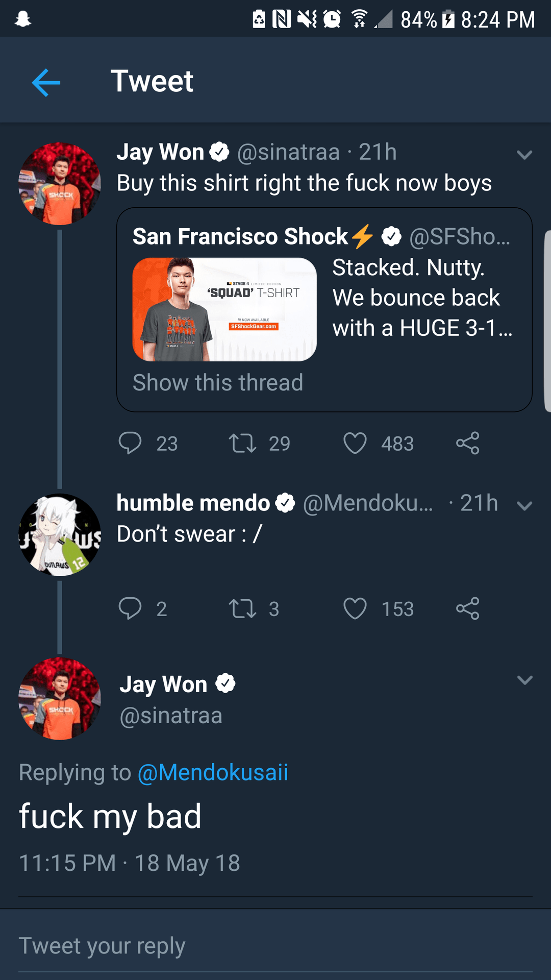Tap the Snapchat notification icon in status bar
Image resolution: width=551 pixels, height=980 pixels.
point(23,19)
